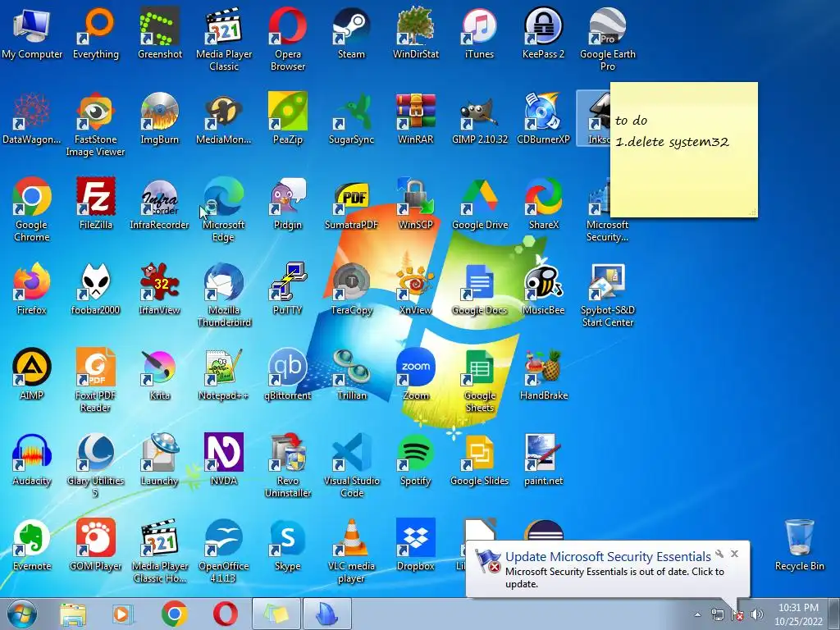Viewport: 840px width, 630px height.
Task: Select the Opera Browser desktop icon
Action: coord(288,39)
